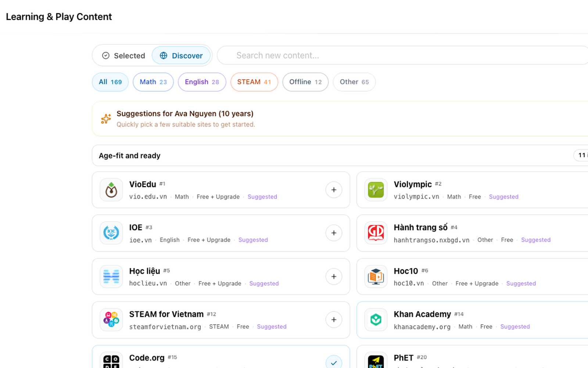Screen dimensions: 588x368
Task: Click the hoc10.vn URL text
Action: coord(409,283)
